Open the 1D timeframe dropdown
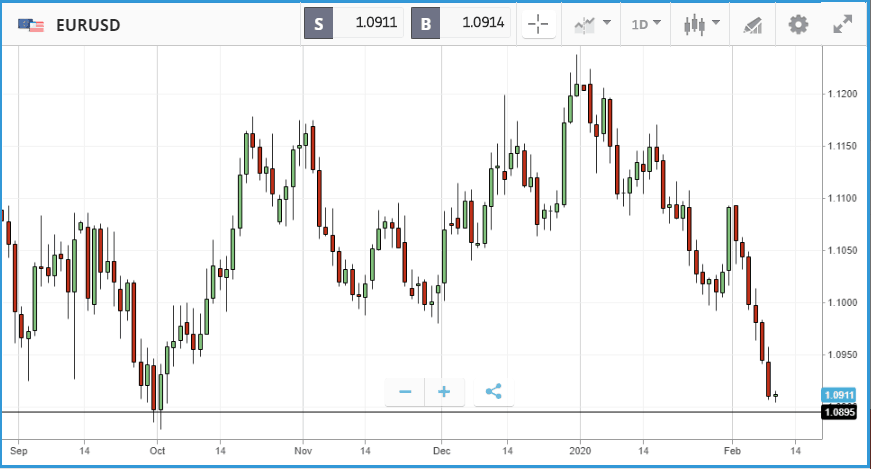The height and width of the screenshot is (469, 871). [645, 24]
